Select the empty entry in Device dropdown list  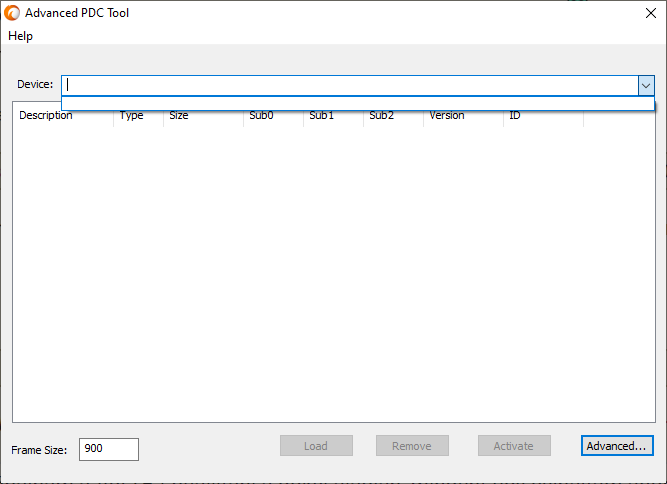tap(357, 103)
